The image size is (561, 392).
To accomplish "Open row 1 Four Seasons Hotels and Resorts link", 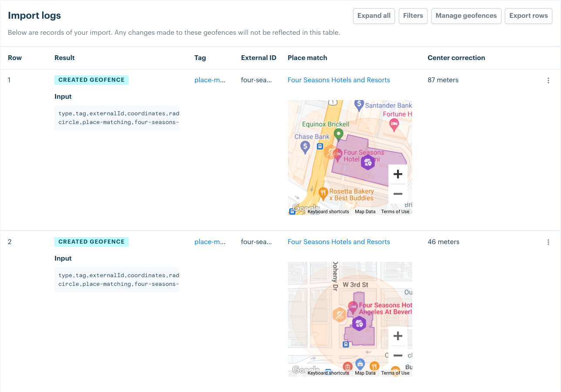I will pyautogui.click(x=339, y=80).
